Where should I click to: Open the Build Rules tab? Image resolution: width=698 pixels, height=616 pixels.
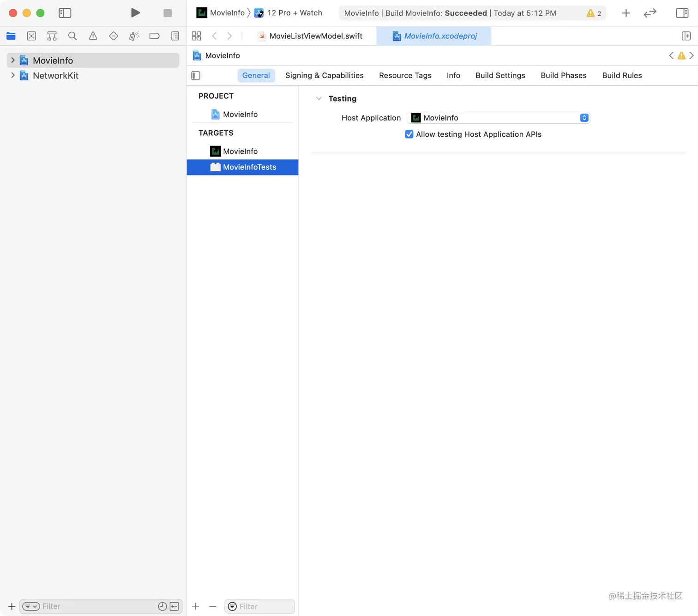[622, 75]
